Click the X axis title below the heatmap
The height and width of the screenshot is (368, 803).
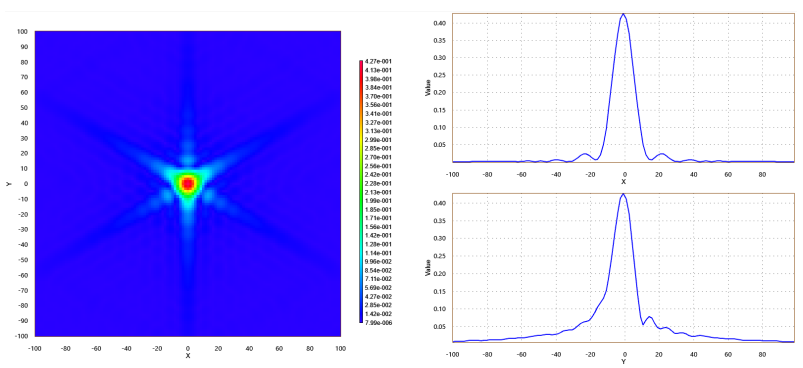188,356
